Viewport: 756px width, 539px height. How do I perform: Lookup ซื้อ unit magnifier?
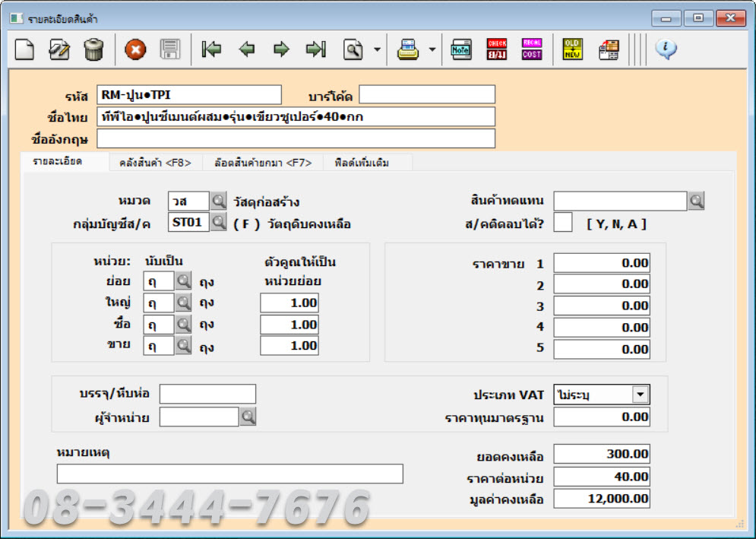tap(183, 325)
